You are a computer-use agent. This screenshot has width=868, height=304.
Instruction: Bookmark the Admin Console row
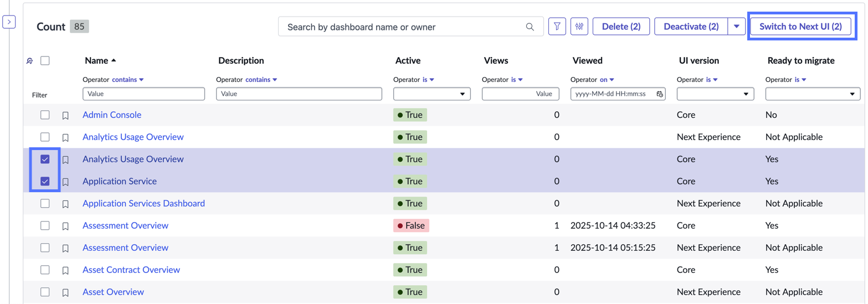point(65,115)
